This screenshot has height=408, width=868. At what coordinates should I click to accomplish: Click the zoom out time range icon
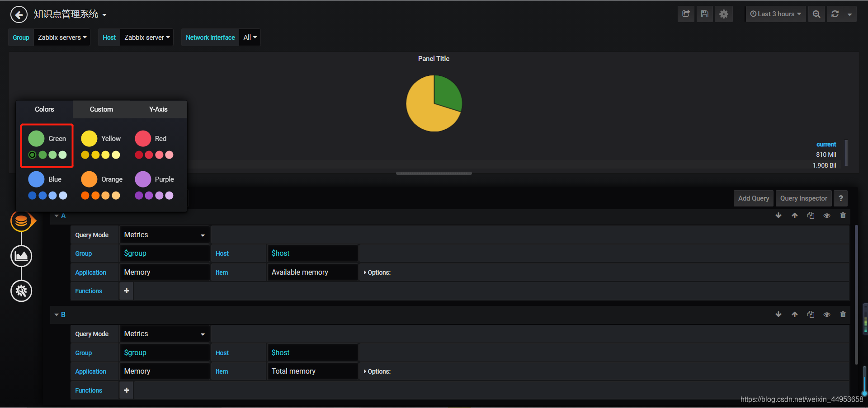tap(816, 14)
